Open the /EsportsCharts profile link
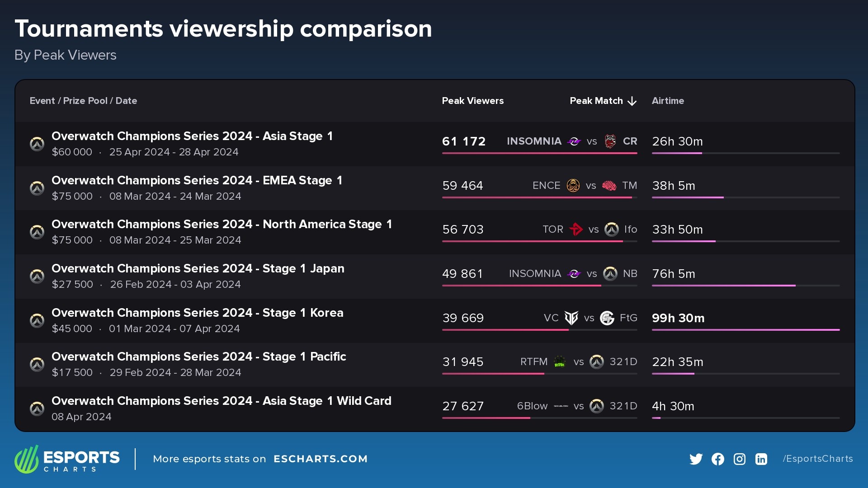 pyautogui.click(x=818, y=459)
